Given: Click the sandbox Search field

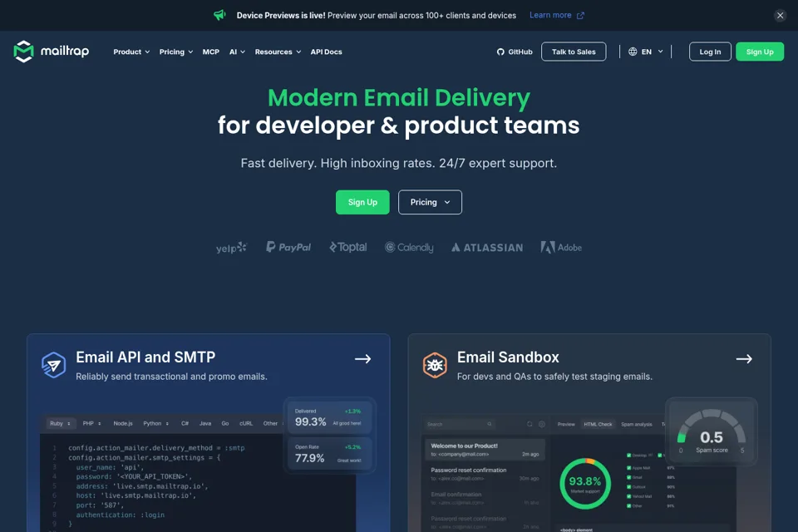Looking at the screenshot, I should [460, 424].
